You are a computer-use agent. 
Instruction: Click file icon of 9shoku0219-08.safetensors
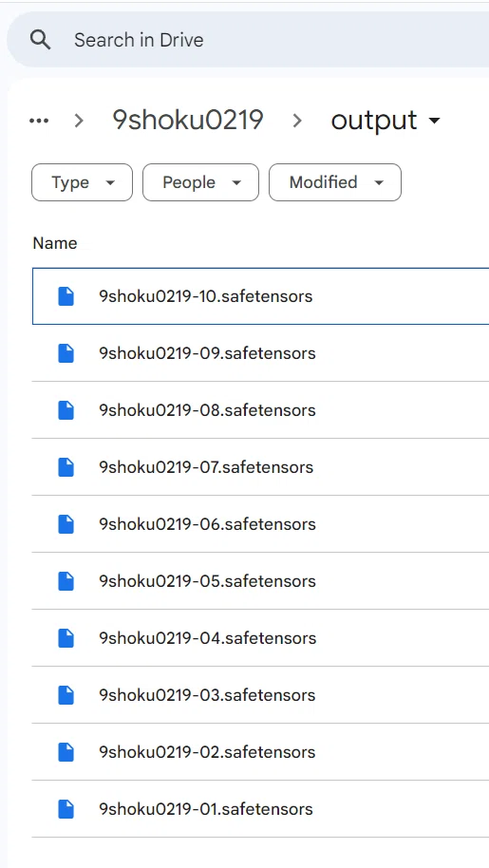[x=66, y=410]
